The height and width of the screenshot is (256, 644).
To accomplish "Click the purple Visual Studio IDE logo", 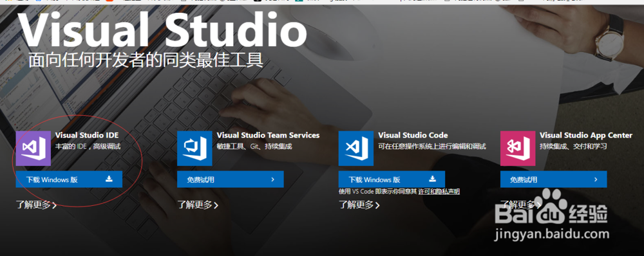I will point(33,149).
